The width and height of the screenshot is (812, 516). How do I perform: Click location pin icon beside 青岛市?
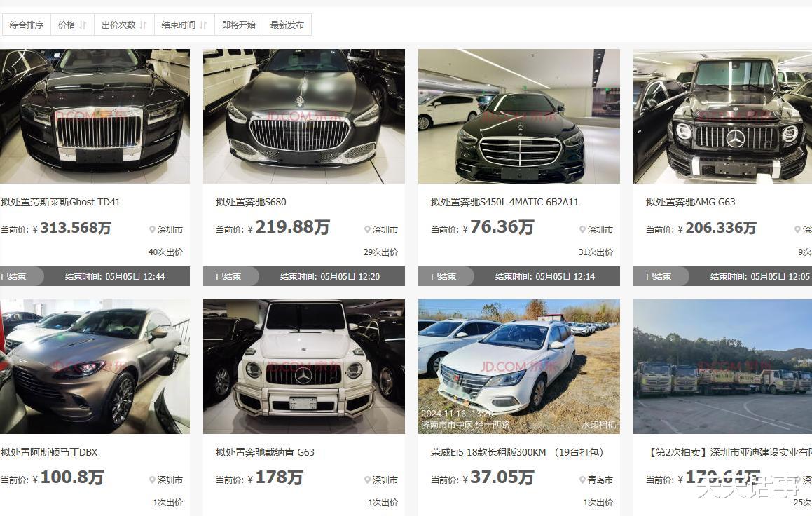[x=583, y=480]
